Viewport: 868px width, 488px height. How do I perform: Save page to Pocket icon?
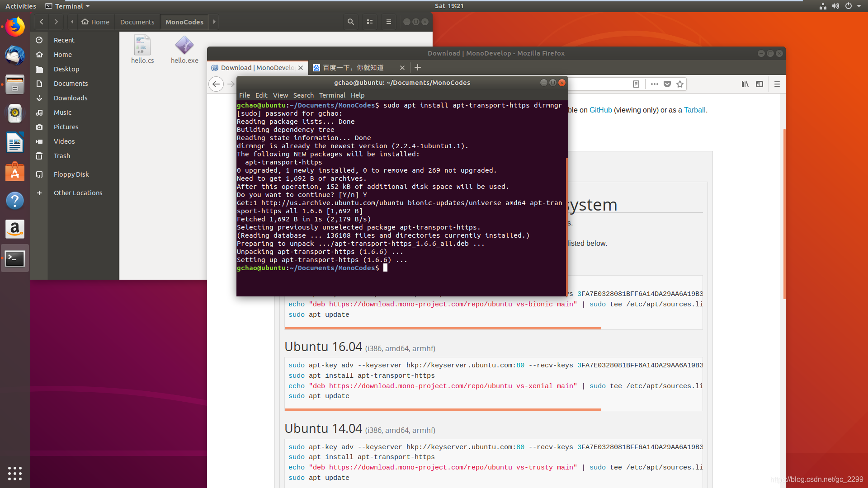pyautogui.click(x=667, y=84)
